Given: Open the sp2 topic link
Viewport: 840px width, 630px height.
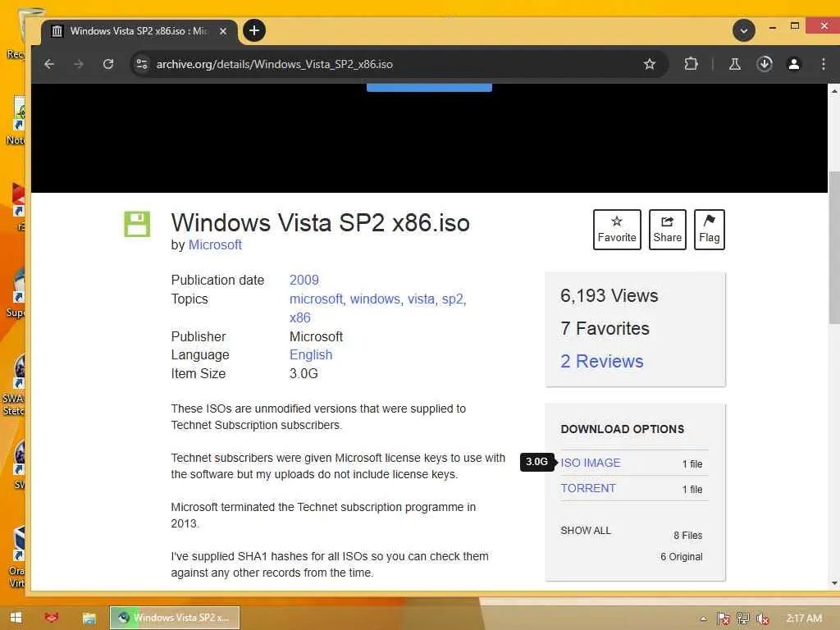Looking at the screenshot, I should (x=453, y=299).
